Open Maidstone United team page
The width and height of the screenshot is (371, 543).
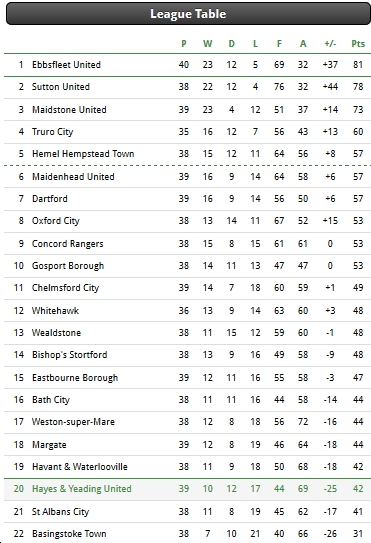(69, 110)
